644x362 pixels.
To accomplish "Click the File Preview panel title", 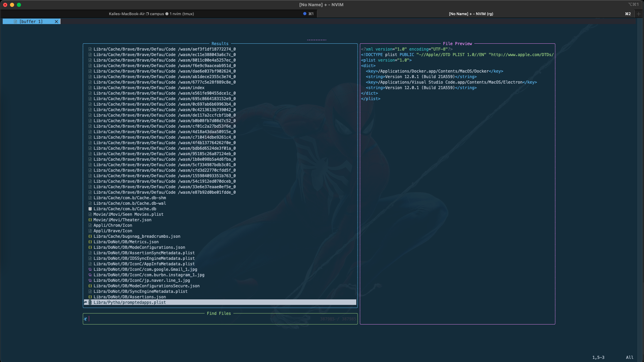I will 457,44.
